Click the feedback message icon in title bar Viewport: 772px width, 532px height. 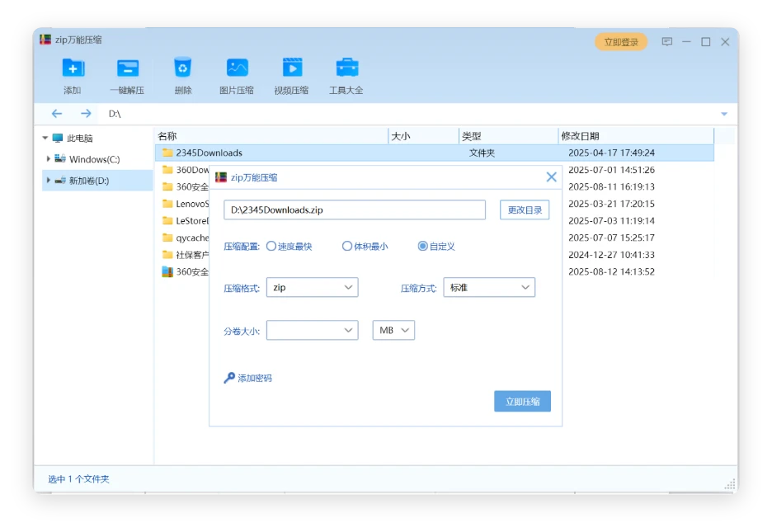[666, 42]
